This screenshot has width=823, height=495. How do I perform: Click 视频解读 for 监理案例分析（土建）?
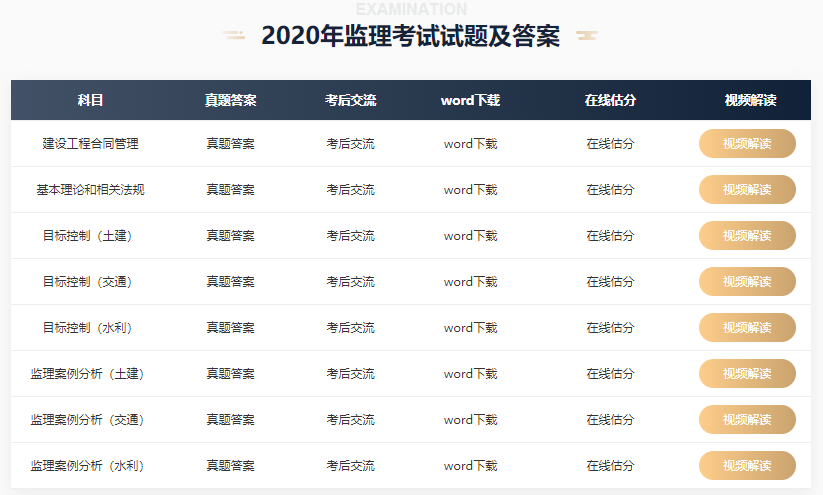coord(747,374)
